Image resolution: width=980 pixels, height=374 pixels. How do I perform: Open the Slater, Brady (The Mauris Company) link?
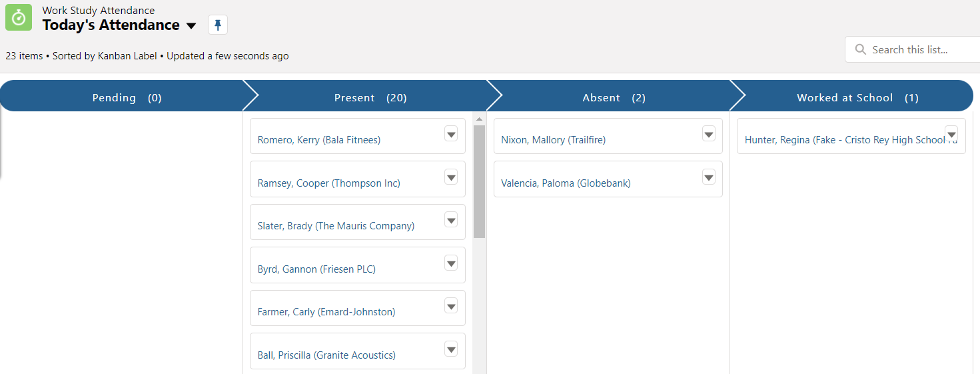pos(336,226)
